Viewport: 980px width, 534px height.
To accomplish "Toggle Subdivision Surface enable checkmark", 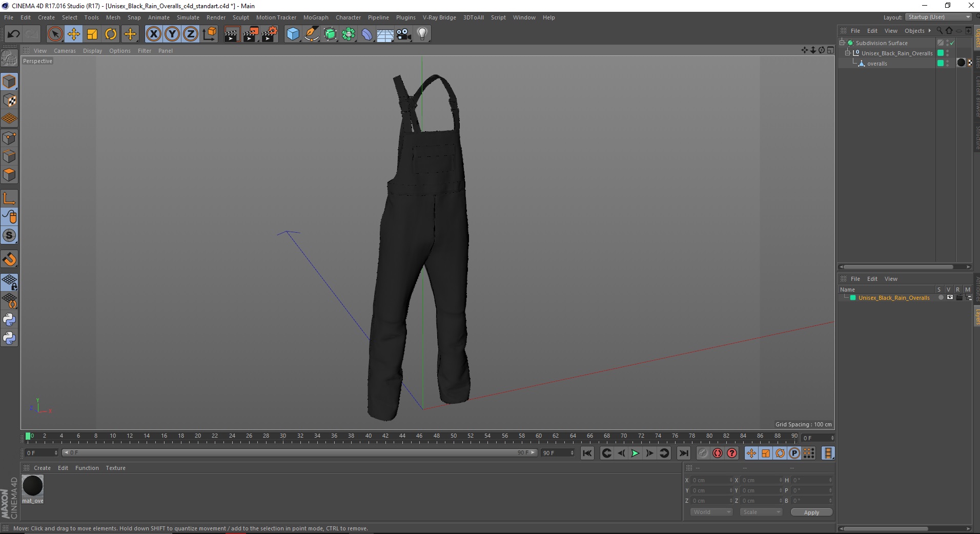I will (952, 43).
